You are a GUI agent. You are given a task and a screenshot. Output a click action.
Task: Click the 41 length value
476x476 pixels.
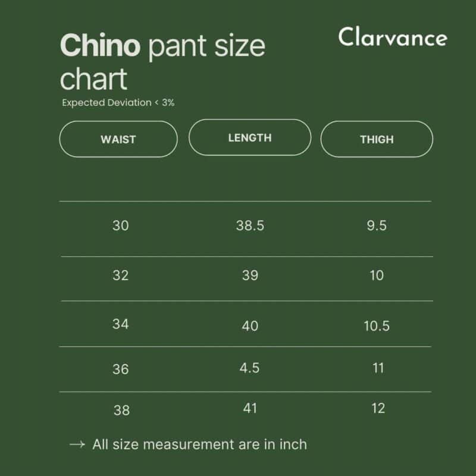click(250, 409)
